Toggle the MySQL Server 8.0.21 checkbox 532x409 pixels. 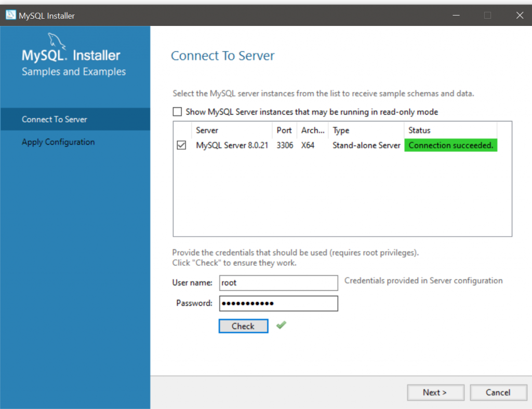(x=181, y=145)
